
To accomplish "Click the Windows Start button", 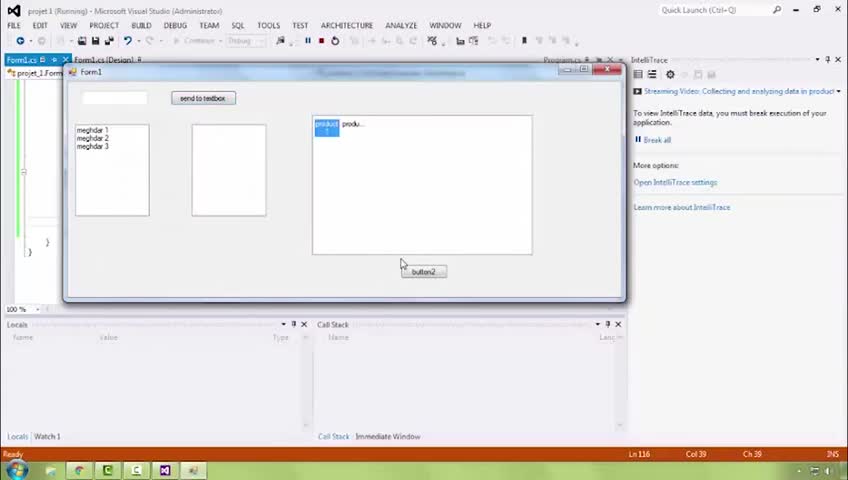I will [16, 470].
